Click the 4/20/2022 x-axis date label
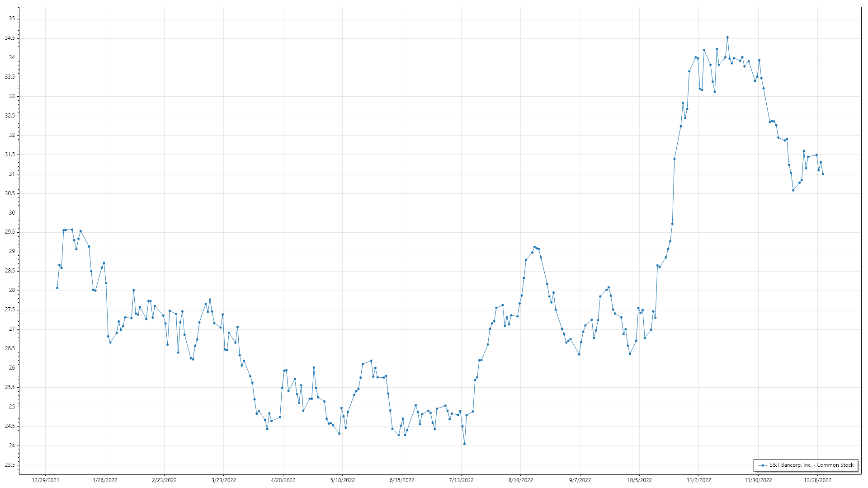Image resolution: width=868 pixels, height=488 pixels. [283, 480]
